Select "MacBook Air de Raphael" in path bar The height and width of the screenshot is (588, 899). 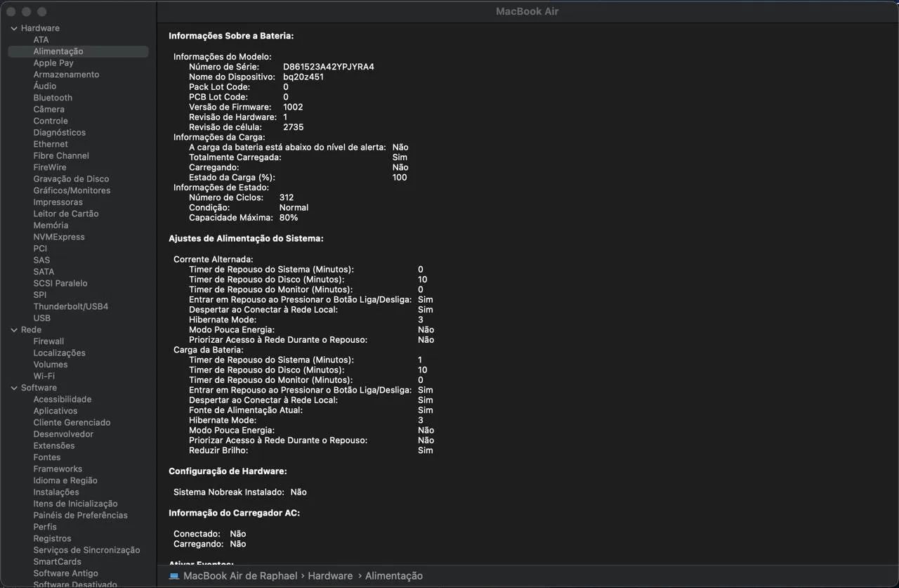pos(240,576)
